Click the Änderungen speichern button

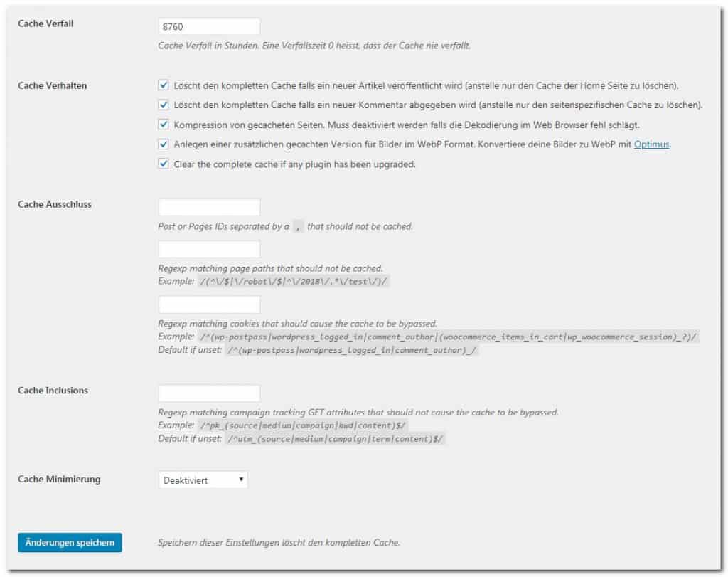(x=70, y=542)
